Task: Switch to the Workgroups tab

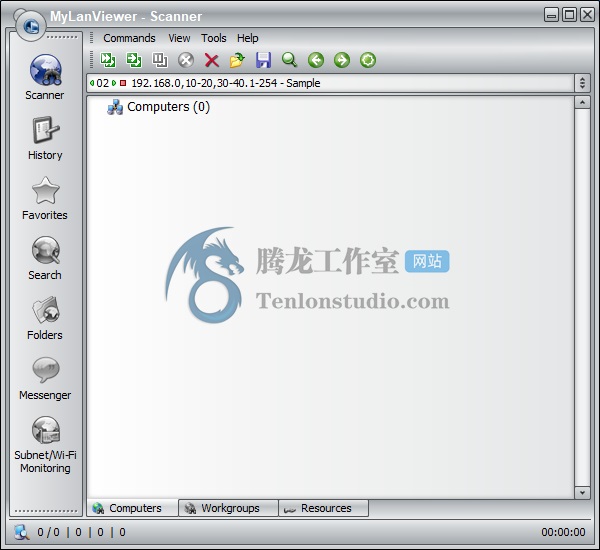Action: pos(228,508)
